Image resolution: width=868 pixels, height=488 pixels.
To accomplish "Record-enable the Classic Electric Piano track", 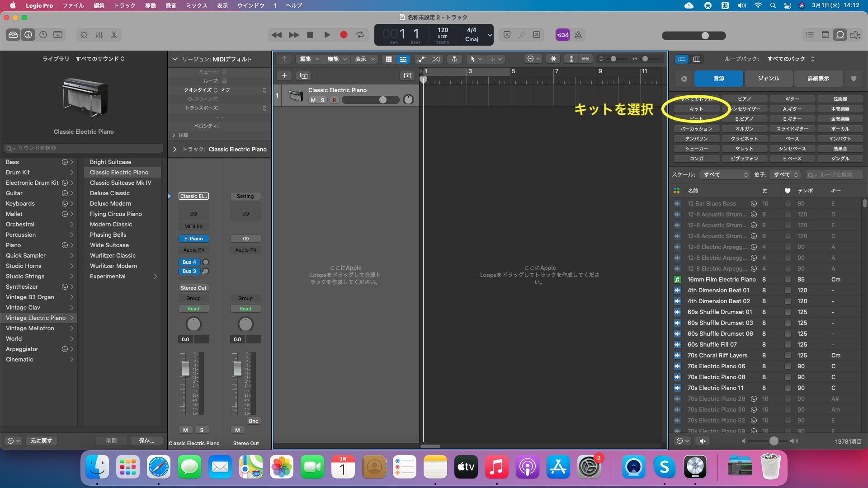I will (x=334, y=100).
